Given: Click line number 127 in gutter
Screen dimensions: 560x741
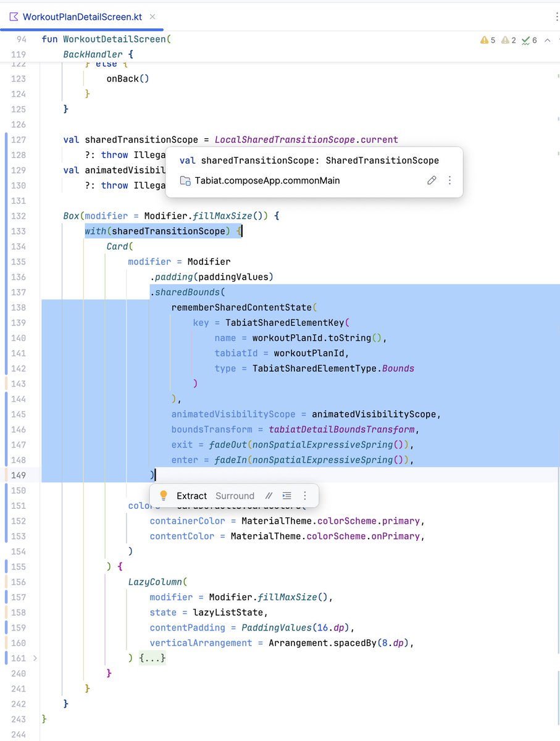Looking at the screenshot, I should pyautogui.click(x=18, y=140).
